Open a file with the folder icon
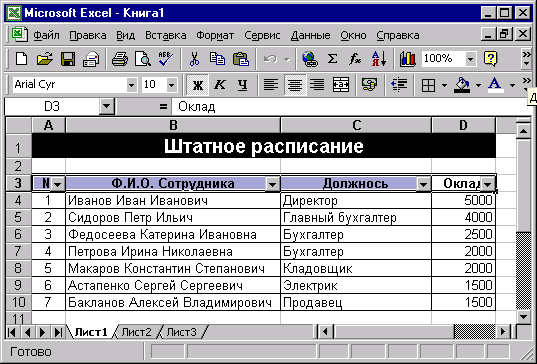Viewport: 537px width, 364px height. (45, 59)
